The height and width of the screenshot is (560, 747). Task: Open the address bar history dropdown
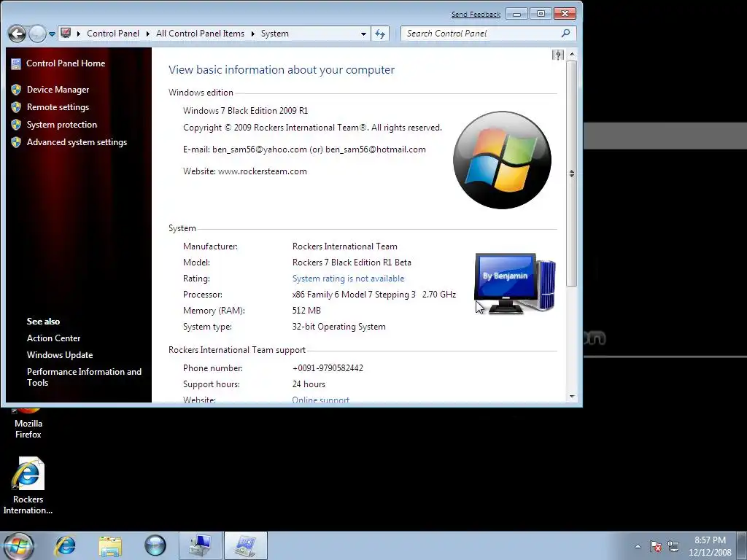click(363, 34)
